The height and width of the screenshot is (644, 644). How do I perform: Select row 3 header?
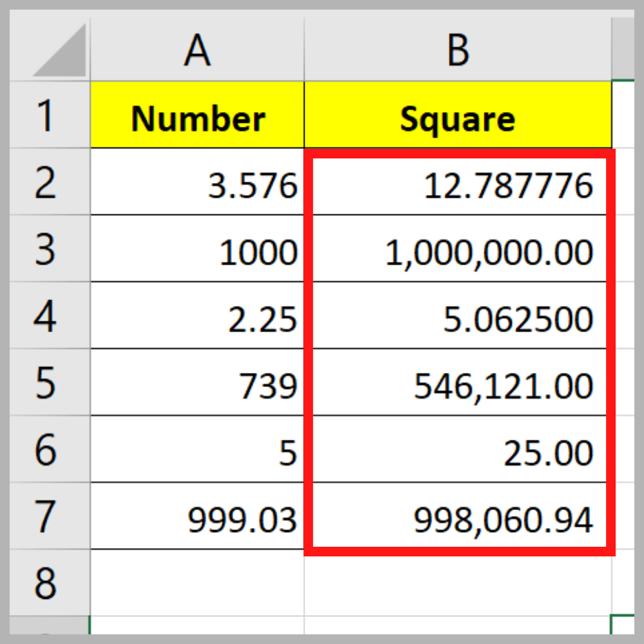tap(50, 248)
